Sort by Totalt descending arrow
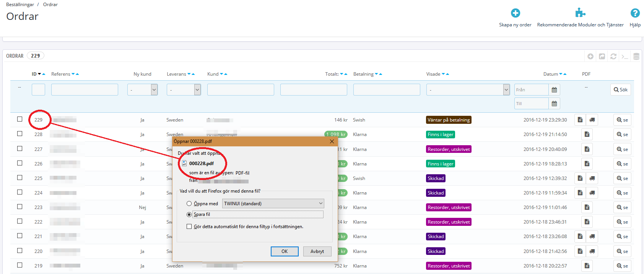Screen dimensions: 644x274 (342, 74)
